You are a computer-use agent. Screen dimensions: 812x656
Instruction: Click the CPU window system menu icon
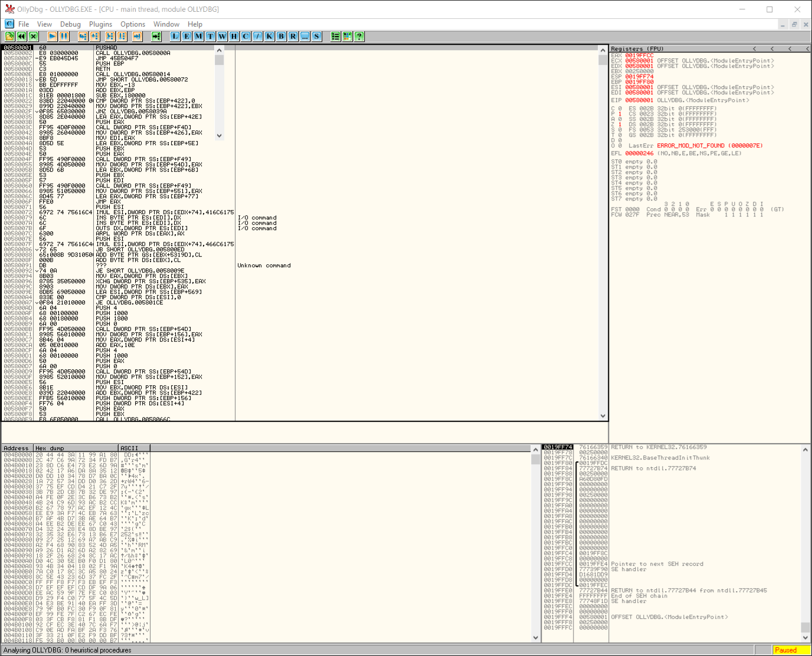click(x=9, y=24)
